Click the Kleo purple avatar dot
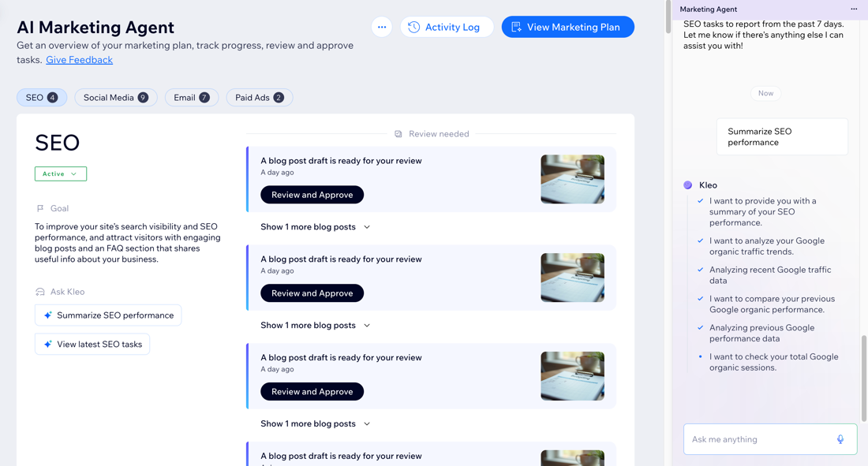The width and height of the screenshot is (868, 466). pos(687,185)
